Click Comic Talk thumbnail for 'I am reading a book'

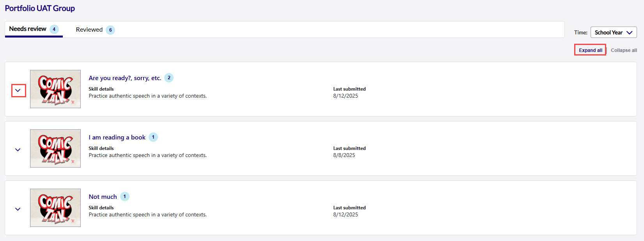point(55,148)
